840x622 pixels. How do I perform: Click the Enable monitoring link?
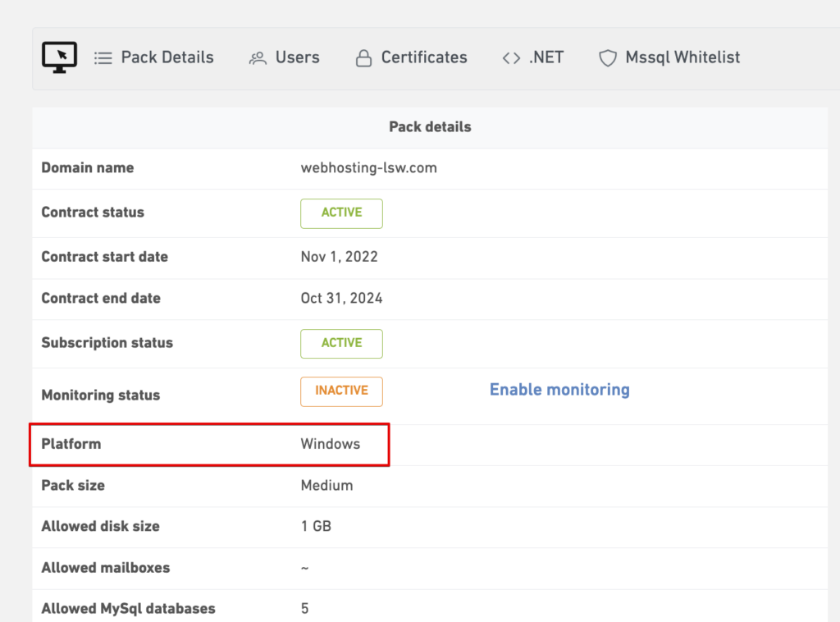coord(559,390)
